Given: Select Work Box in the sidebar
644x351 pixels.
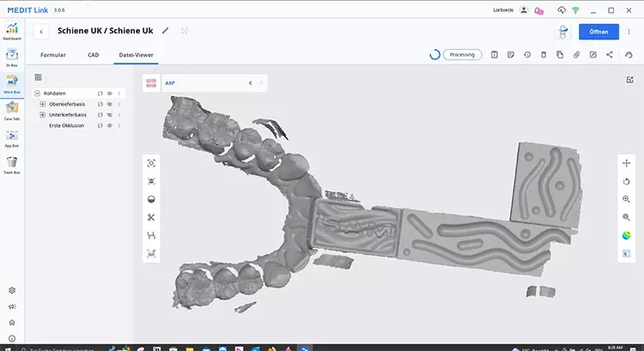Looking at the screenshot, I should [12, 84].
